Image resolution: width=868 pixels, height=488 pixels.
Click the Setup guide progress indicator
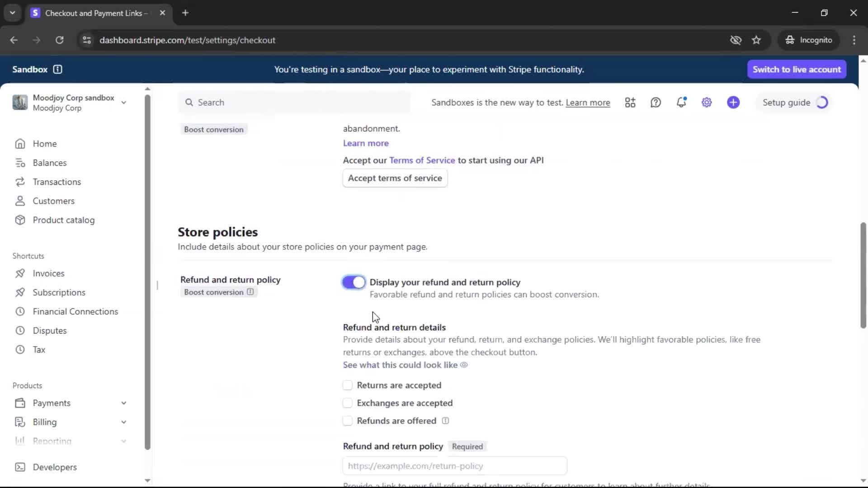click(822, 103)
